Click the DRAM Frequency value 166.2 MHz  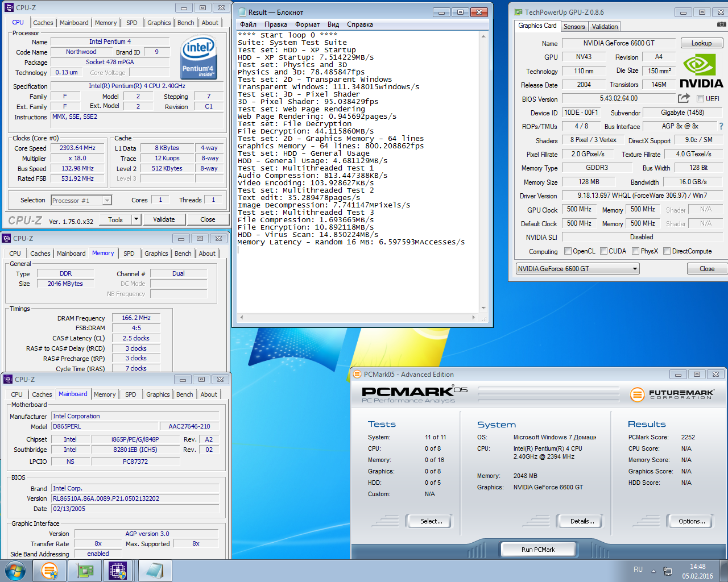[x=136, y=318]
